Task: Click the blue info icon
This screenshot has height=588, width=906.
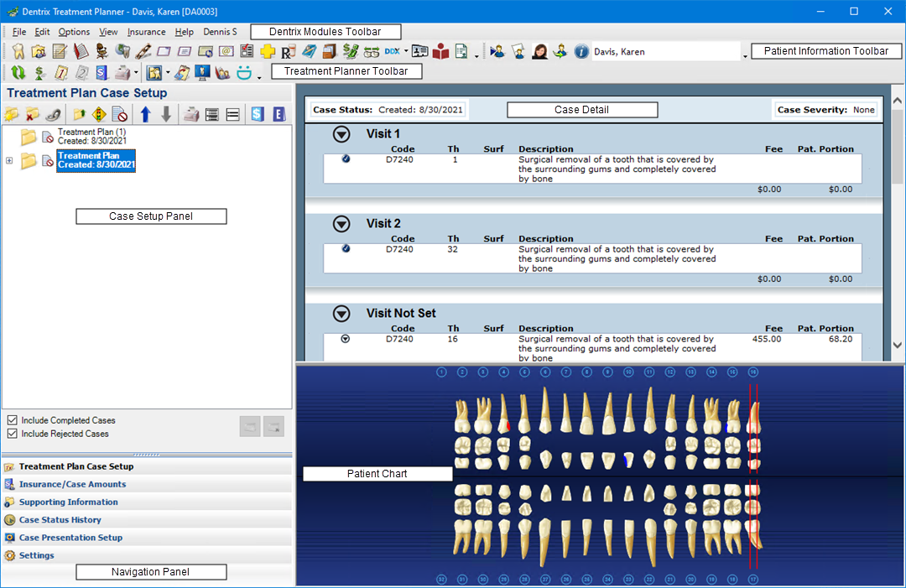Action: pyautogui.click(x=581, y=51)
